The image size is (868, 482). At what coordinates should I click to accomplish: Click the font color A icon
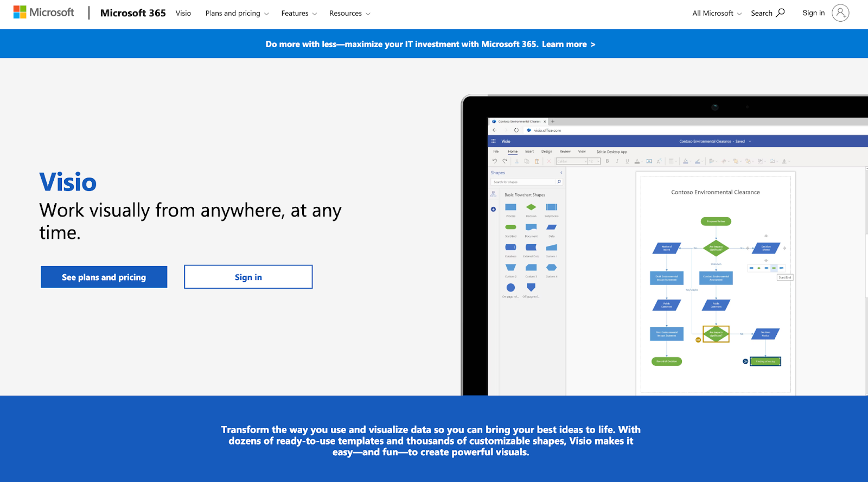(637, 161)
